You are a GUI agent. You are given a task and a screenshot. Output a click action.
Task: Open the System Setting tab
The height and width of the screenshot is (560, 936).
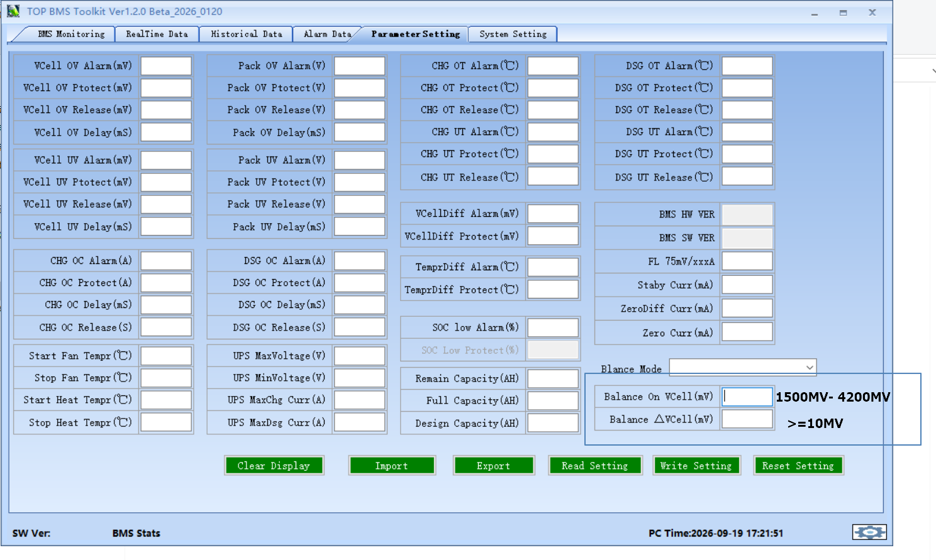[x=513, y=34]
